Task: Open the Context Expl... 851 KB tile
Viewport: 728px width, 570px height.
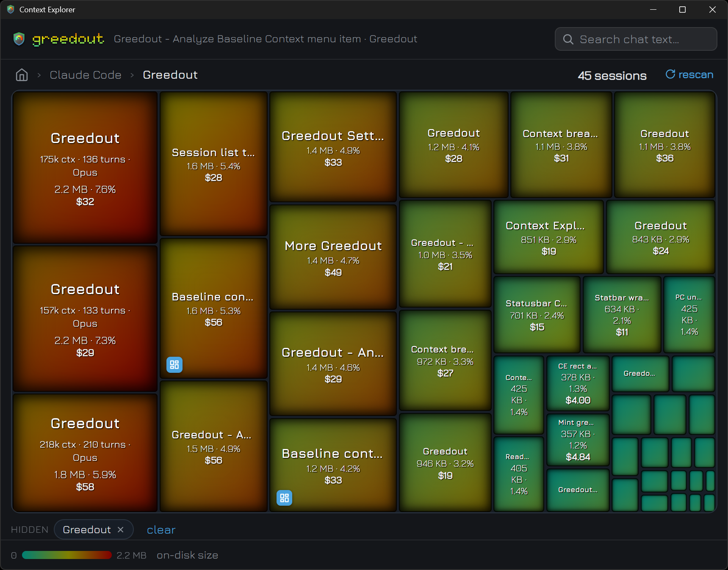Action: [x=549, y=237]
